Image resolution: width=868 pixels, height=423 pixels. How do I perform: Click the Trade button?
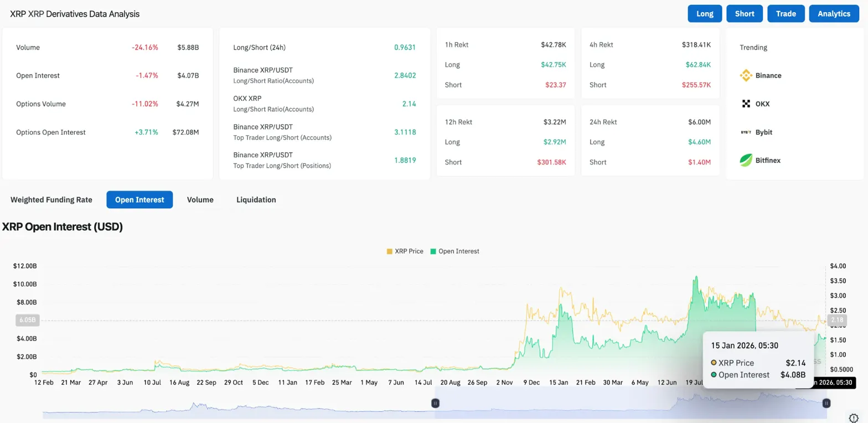[x=786, y=14]
